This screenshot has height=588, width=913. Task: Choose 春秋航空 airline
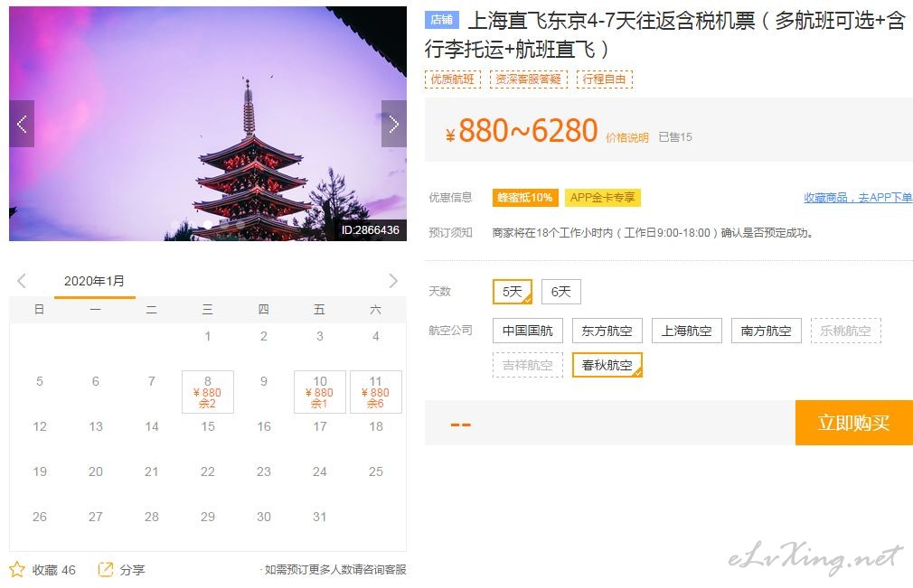607,365
